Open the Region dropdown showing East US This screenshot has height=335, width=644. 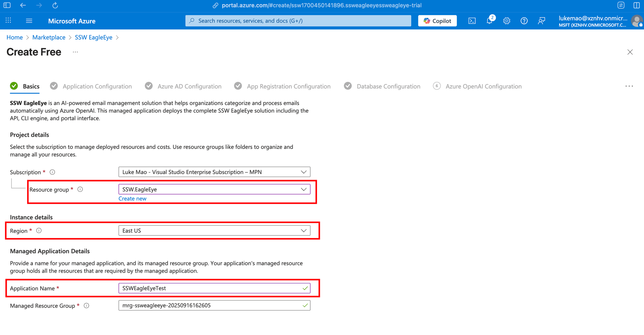pyautogui.click(x=214, y=231)
